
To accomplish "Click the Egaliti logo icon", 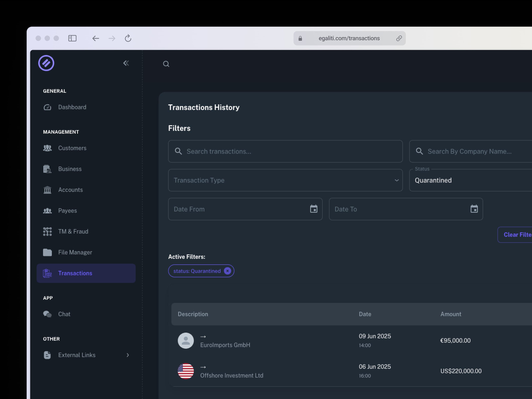I will tap(46, 63).
